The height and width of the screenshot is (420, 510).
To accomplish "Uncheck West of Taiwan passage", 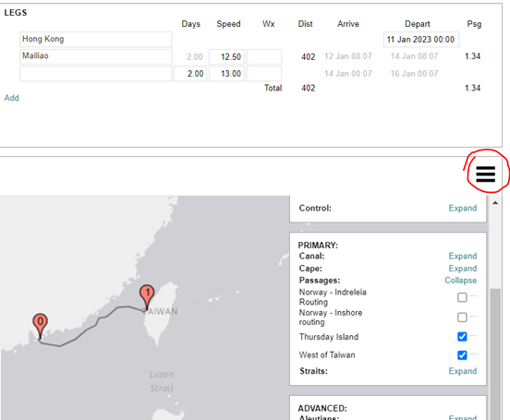I will [x=462, y=355].
